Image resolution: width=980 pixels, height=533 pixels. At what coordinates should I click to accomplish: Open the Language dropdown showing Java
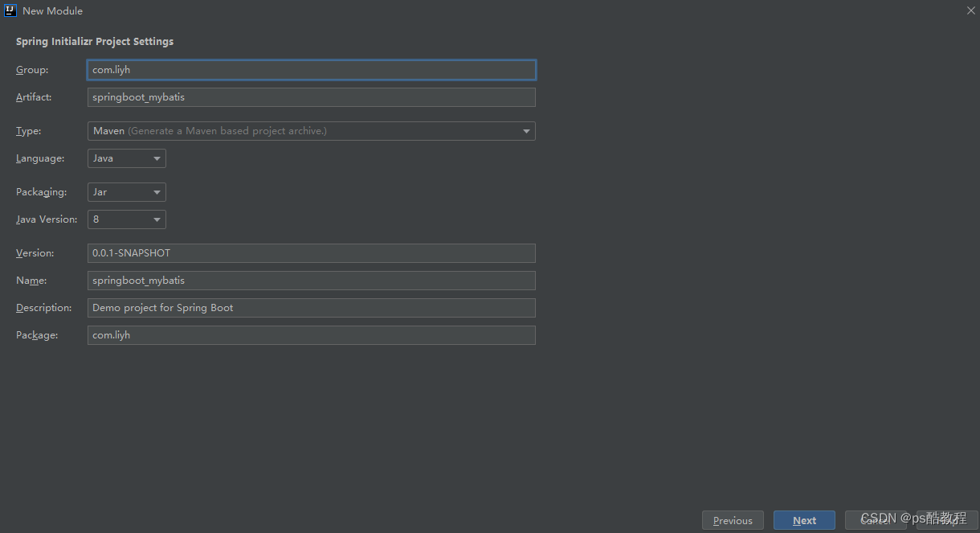coord(126,158)
